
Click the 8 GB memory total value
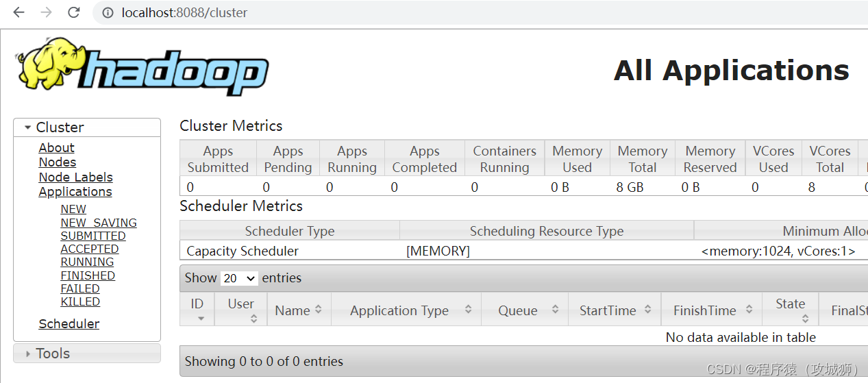point(630,187)
